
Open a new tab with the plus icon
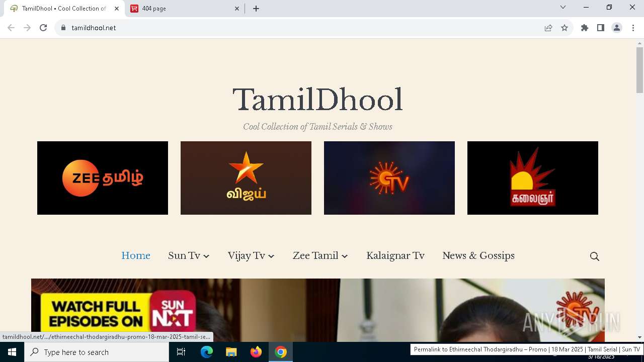click(256, 9)
